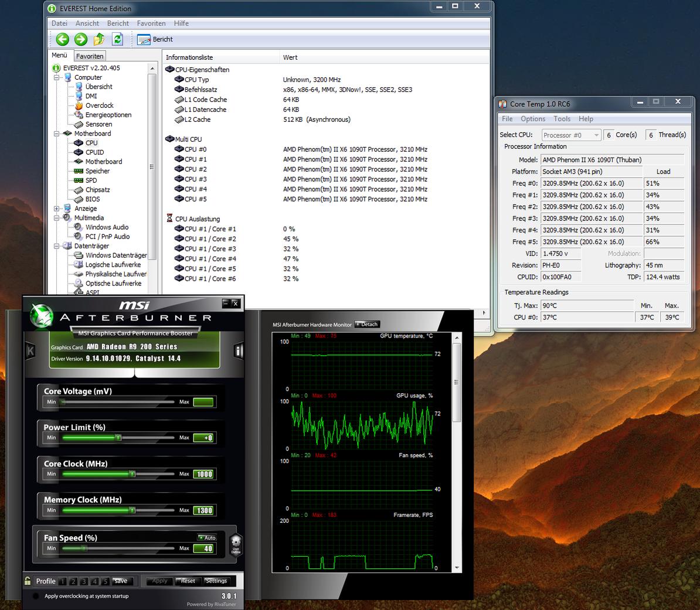The width and height of the screenshot is (700, 610).
Task: Click the User Define fan button in Afterburner
Action: pyautogui.click(x=236, y=546)
